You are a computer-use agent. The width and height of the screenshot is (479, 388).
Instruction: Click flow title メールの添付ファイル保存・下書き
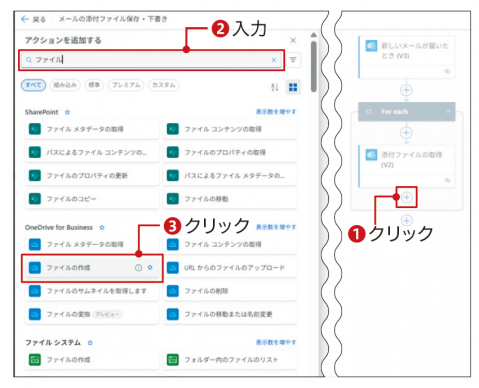click(113, 19)
